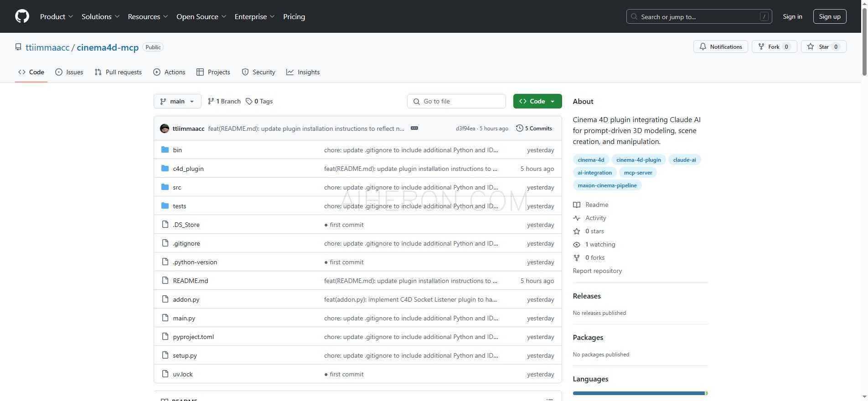Image resolution: width=868 pixels, height=401 pixels.
Task: Click the setup.py file icon
Action: 165,355
